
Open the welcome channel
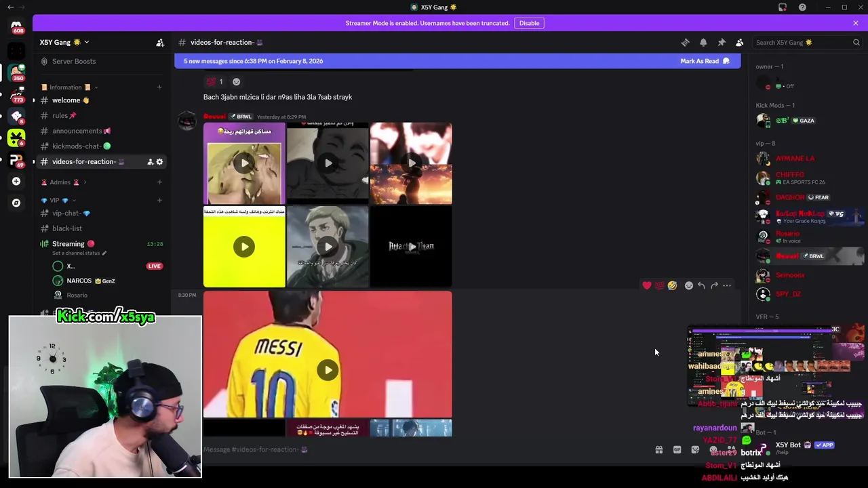pos(102,100)
